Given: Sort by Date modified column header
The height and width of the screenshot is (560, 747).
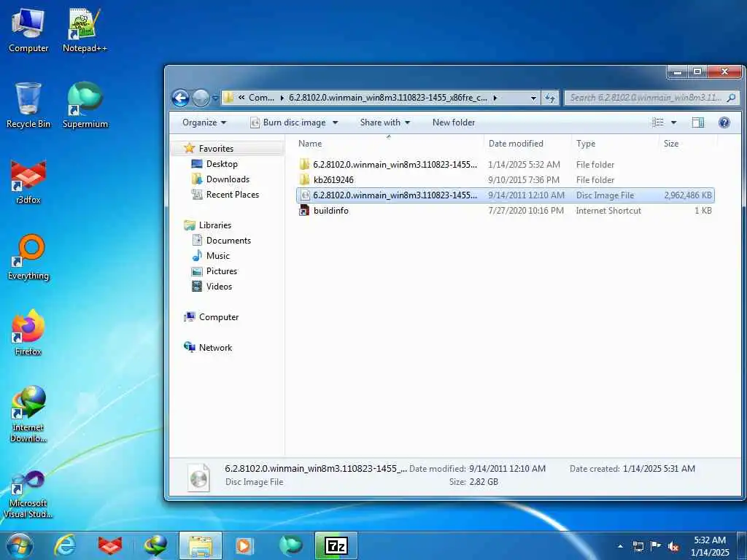Looking at the screenshot, I should pos(527,144).
